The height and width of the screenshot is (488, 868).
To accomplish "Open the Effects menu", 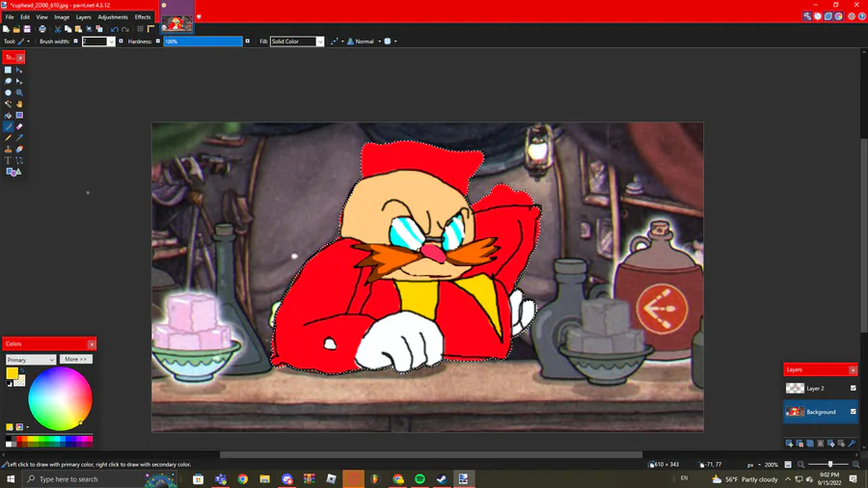I will 143,17.
